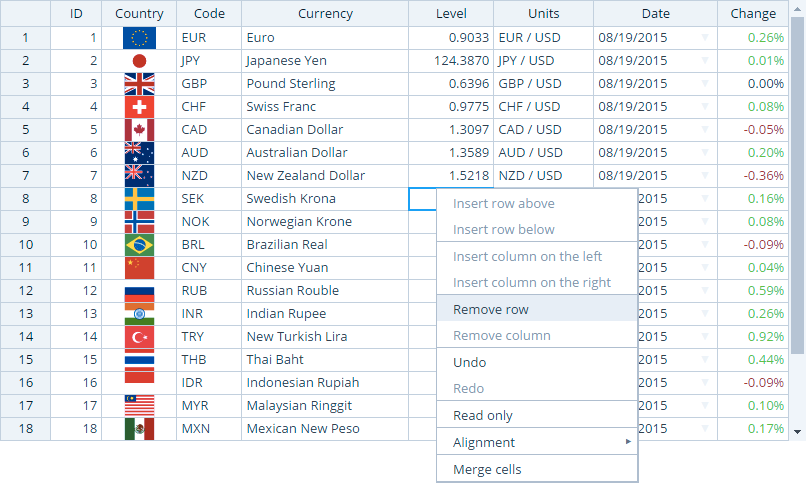The height and width of the screenshot is (483, 806).
Task: Open date dropdown in Australian Dollar row
Action: coord(705,153)
